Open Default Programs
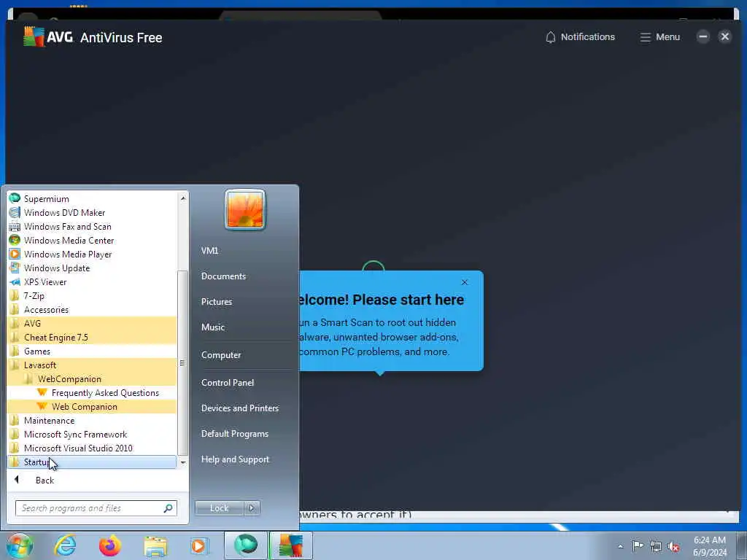 coord(235,434)
